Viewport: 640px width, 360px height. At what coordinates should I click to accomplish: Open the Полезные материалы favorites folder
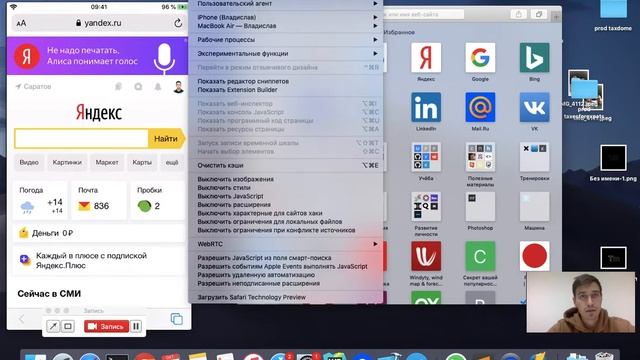[480, 157]
